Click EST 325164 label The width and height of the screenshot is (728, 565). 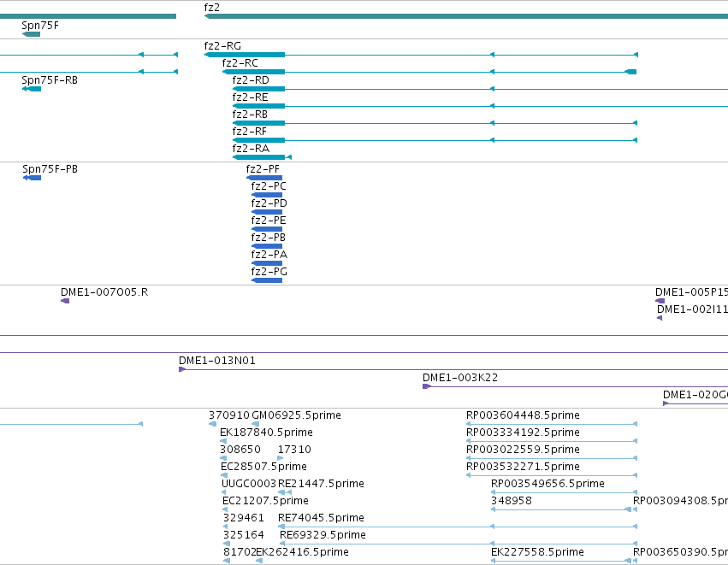pyautogui.click(x=243, y=535)
